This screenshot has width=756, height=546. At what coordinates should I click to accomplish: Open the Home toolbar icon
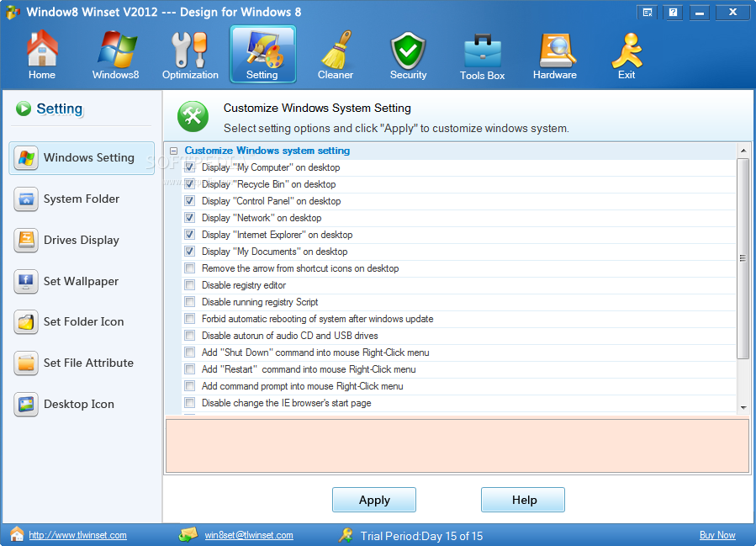click(x=42, y=54)
